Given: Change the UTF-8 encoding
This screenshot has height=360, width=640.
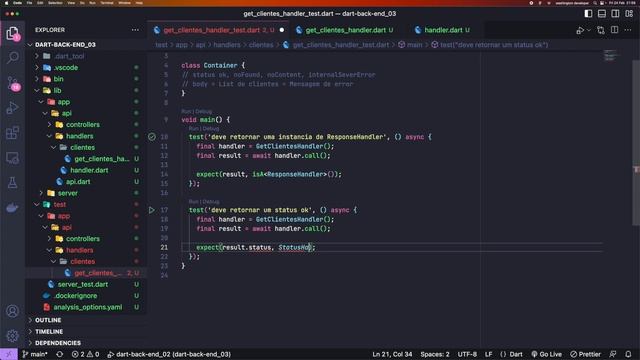Looking at the screenshot, I should pos(467,354).
